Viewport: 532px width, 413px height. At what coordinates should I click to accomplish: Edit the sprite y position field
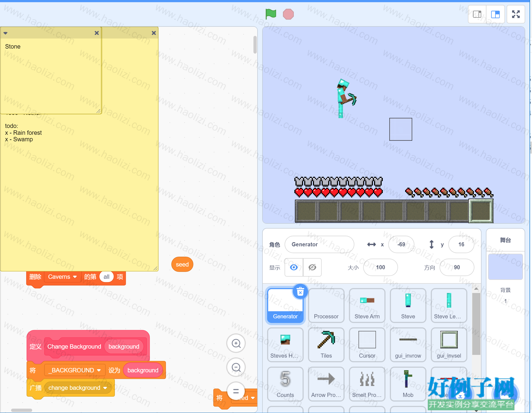tap(461, 244)
